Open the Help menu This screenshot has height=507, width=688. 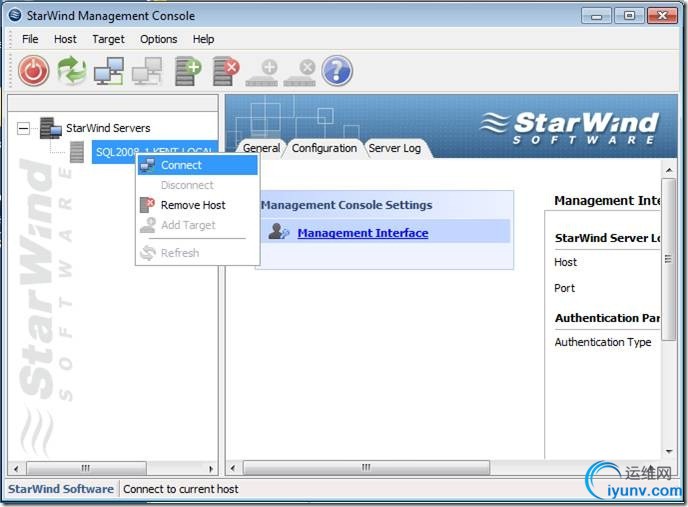(203, 39)
